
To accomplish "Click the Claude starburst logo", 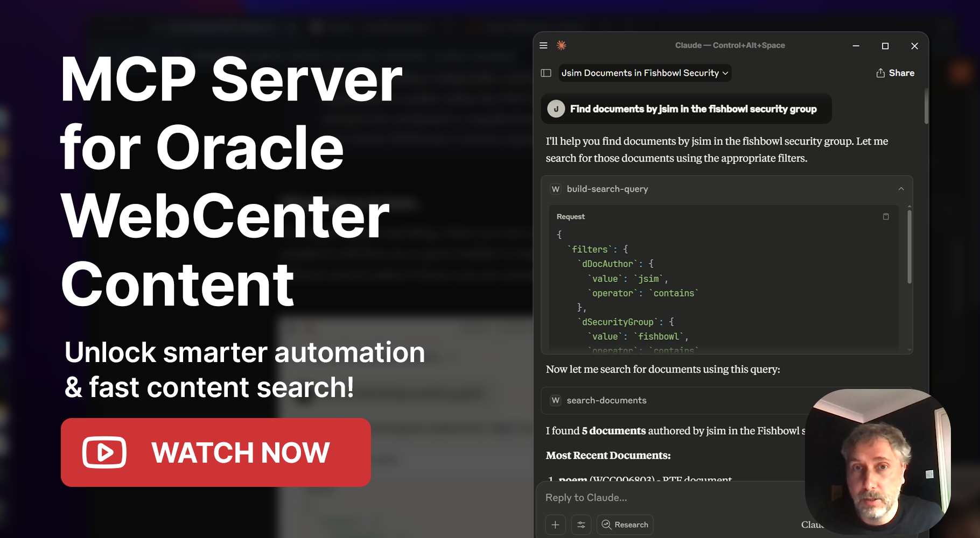I will pyautogui.click(x=560, y=46).
